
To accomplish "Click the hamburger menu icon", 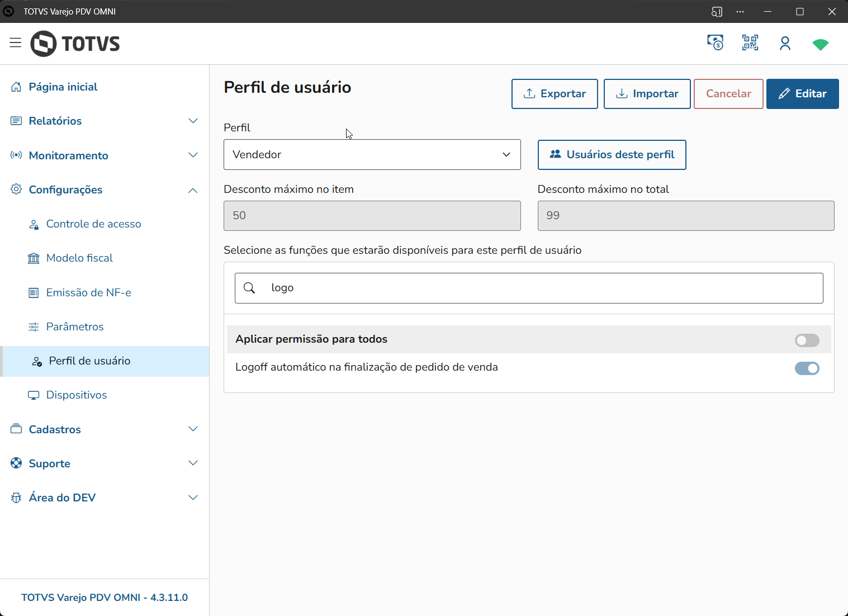I will pyautogui.click(x=15, y=43).
